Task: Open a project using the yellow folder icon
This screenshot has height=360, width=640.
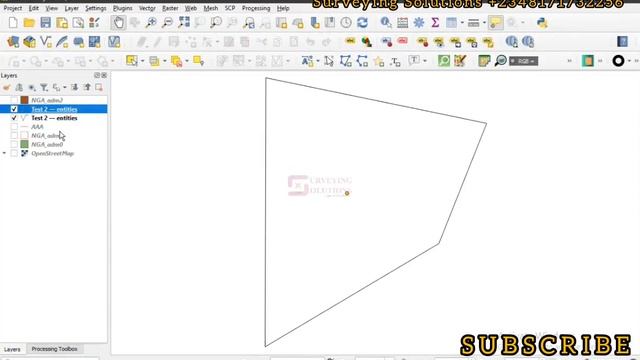Action: 29,22
